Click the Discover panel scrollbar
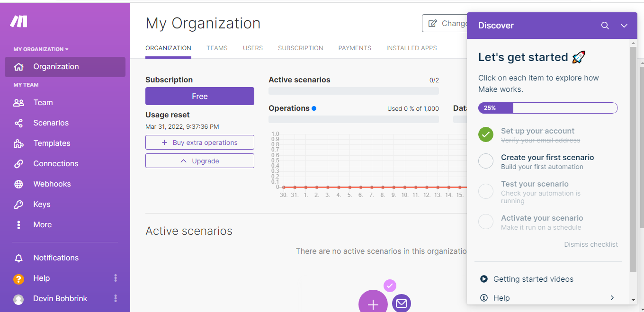The height and width of the screenshot is (312, 644). pos(634,159)
